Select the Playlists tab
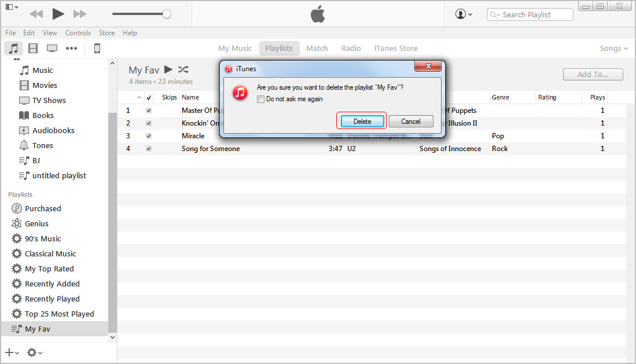 279,48
